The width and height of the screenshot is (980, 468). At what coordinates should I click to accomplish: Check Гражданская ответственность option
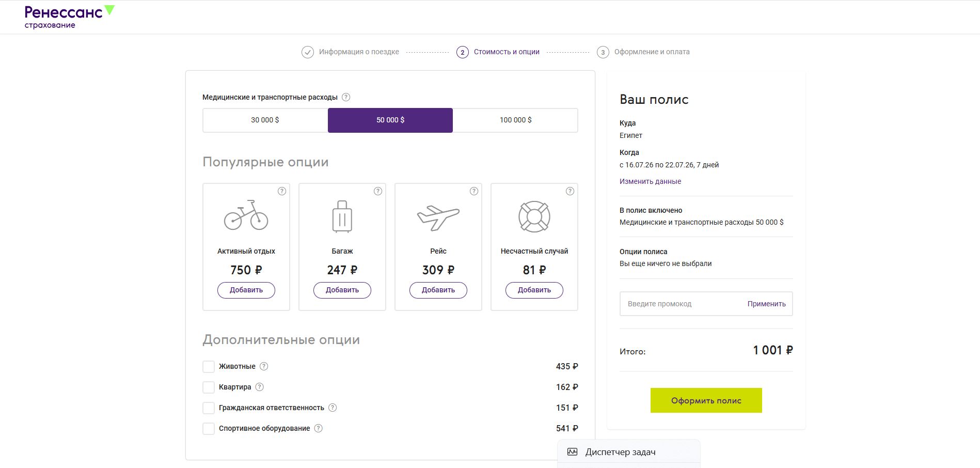coord(209,408)
